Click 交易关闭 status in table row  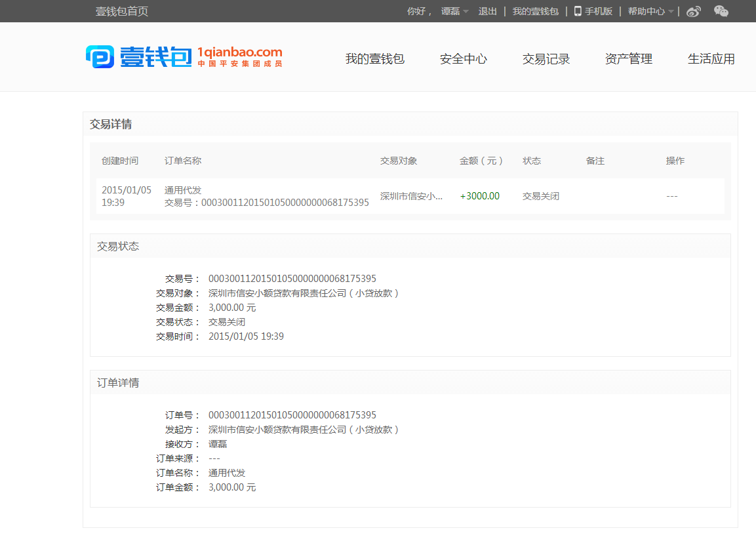pyautogui.click(x=541, y=196)
